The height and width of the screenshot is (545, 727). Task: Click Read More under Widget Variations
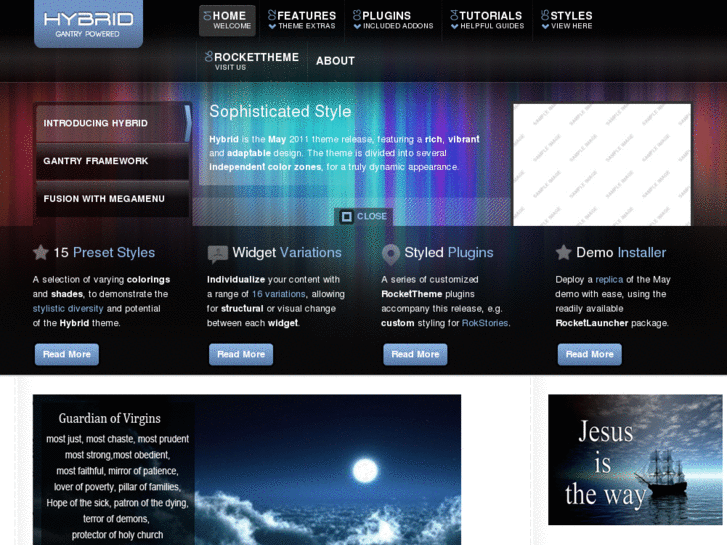coord(241,354)
